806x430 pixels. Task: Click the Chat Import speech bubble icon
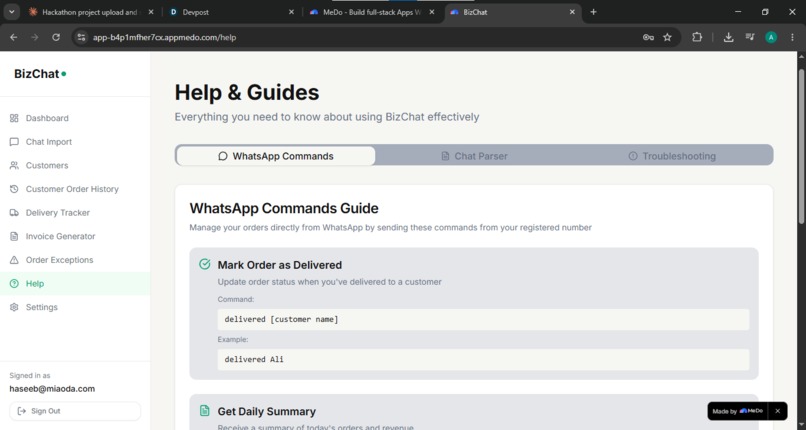[x=14, y=142]
